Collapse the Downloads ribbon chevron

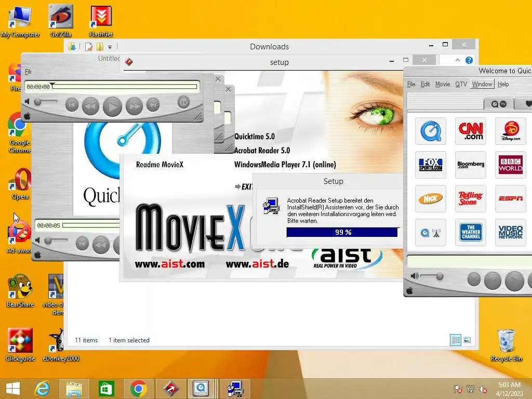457,60
